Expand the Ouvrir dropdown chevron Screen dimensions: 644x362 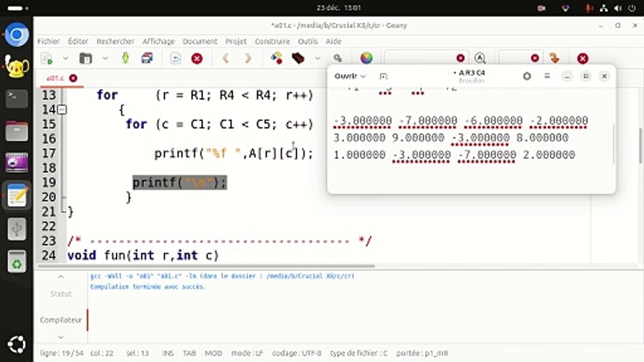363,76
